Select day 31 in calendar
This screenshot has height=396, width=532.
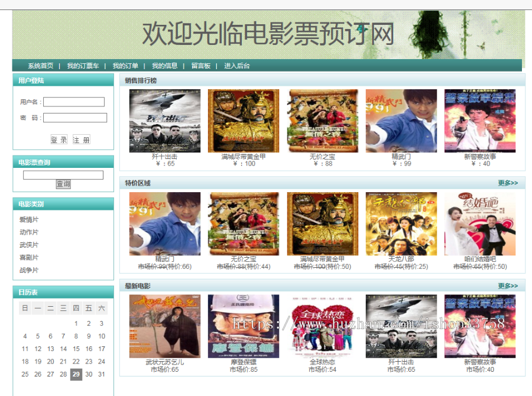coord(102,374)
